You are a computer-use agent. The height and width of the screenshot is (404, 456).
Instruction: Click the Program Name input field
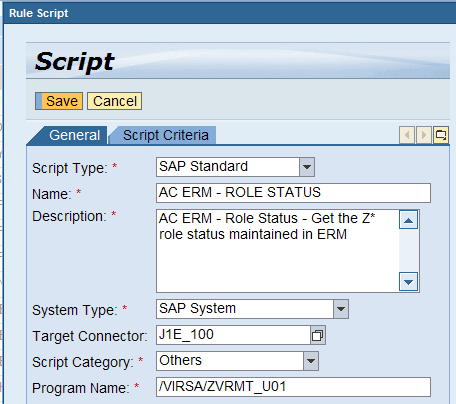[x=293, y=387]
